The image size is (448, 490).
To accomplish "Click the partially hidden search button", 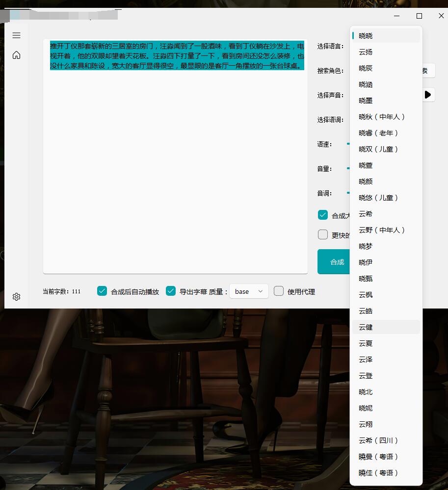I will pos(428,71).
